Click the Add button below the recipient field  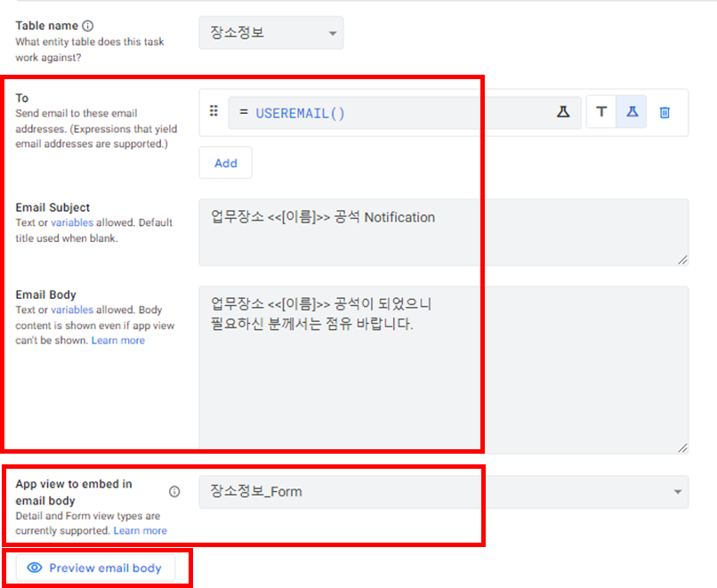(x=225, y=163)
